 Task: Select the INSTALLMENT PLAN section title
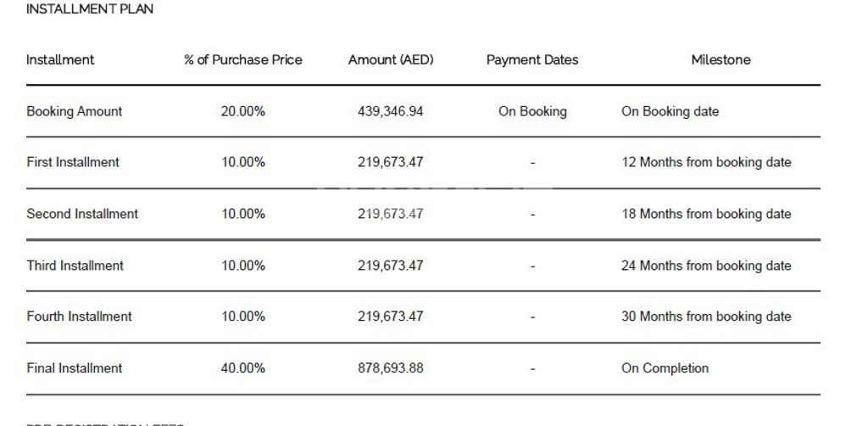(90, 9)
